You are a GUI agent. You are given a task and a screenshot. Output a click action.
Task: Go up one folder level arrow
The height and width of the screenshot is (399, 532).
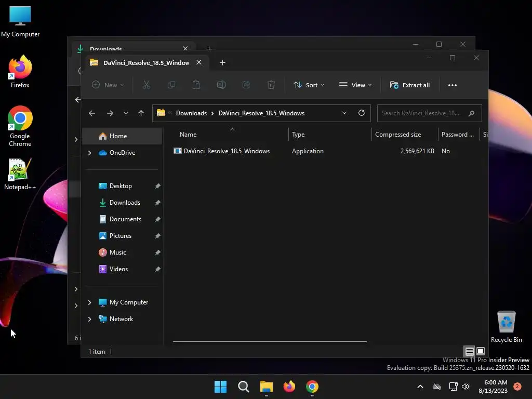141,113
